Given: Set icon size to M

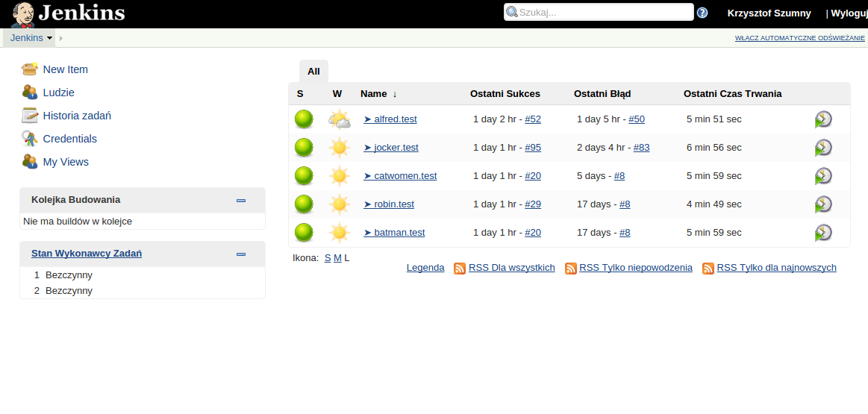Looking at the screenshot, I should [x=337, y=258].
